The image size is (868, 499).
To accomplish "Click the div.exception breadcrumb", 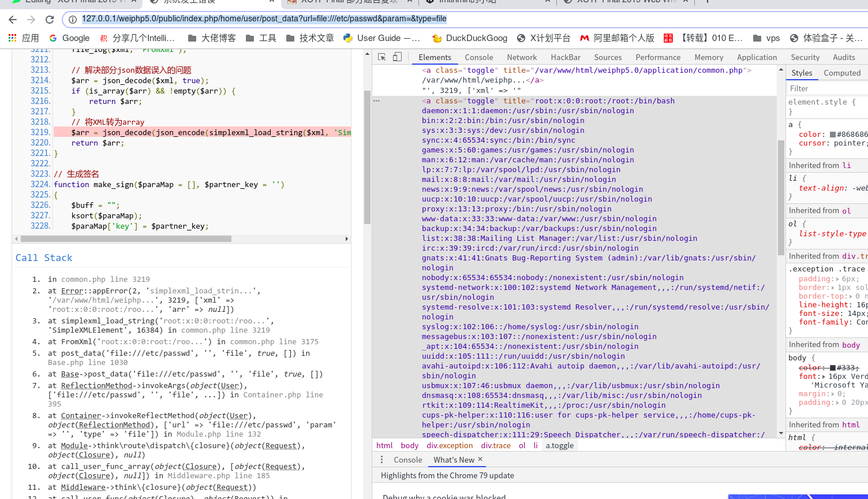I will click(450, 445).
